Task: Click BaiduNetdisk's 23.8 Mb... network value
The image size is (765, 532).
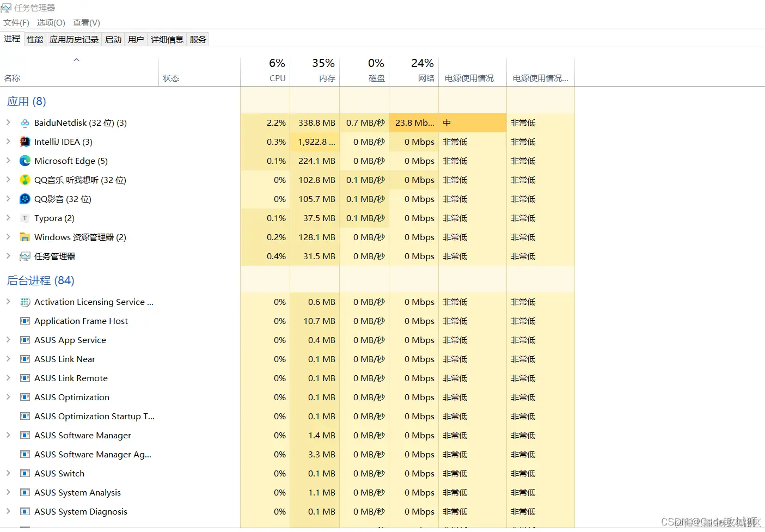Action: 415,123
